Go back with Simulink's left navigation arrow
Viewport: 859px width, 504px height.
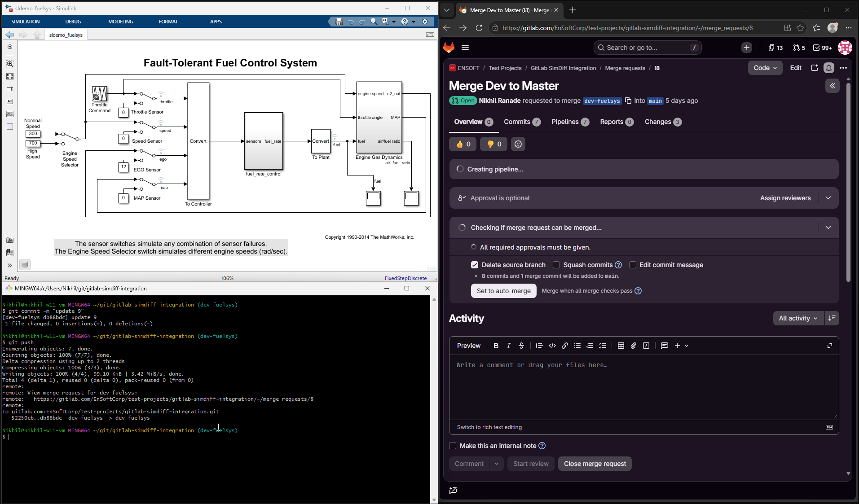9,35
